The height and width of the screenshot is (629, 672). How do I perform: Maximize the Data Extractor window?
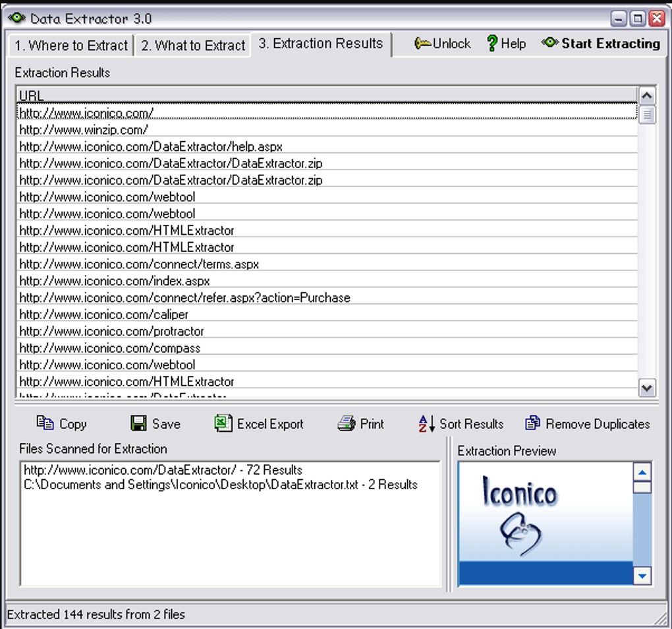[x=638, y=18]
